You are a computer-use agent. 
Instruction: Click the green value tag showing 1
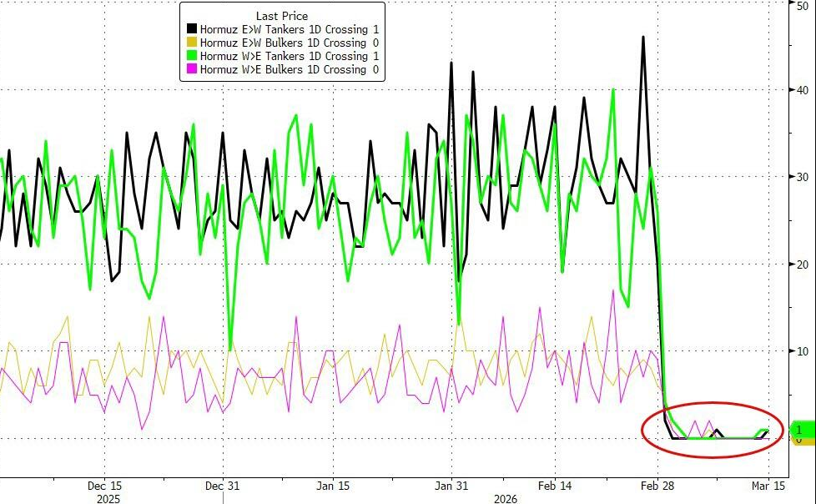802,430
